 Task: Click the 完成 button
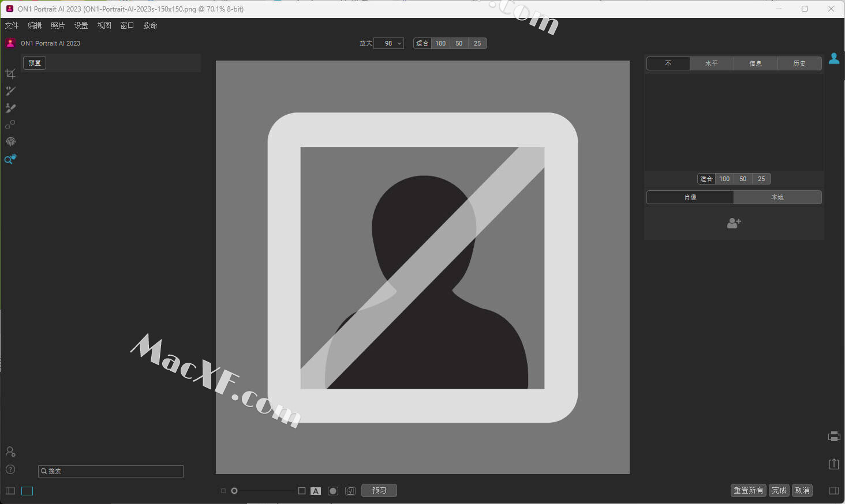pyautogui.click(x=779, y=490)
